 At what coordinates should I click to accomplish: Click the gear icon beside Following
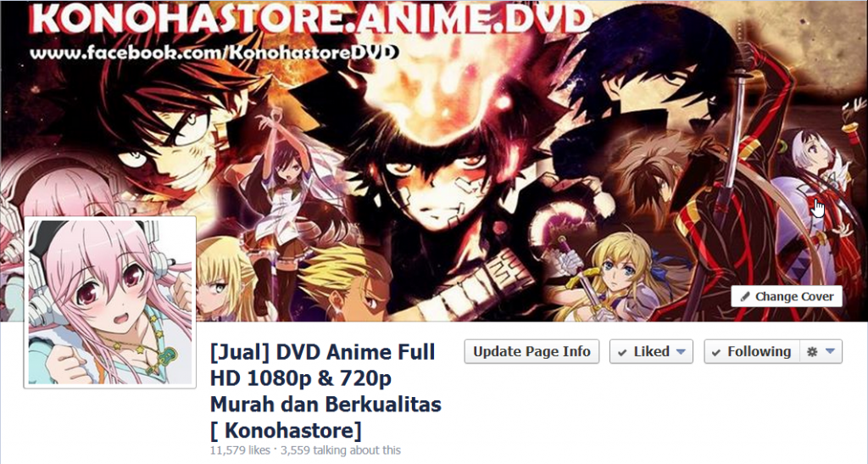812,351
